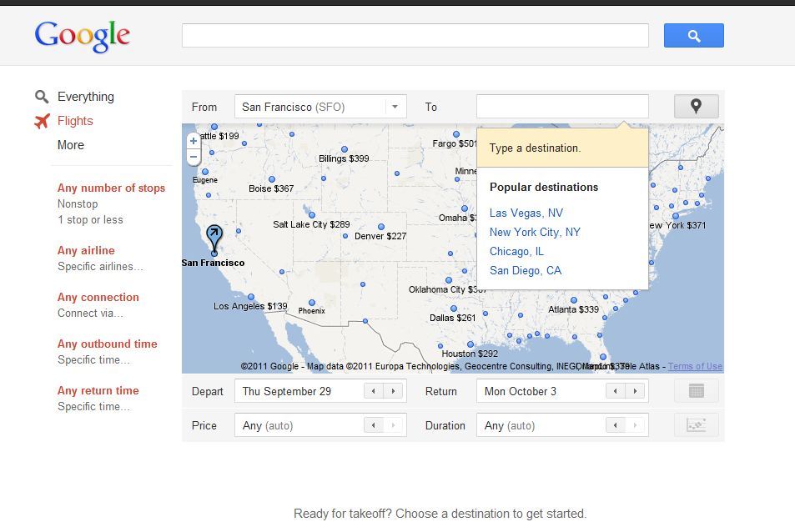Open the map Terms of Use link
The width and height of the screenshot is (795, 532).
tap(695, 366)
